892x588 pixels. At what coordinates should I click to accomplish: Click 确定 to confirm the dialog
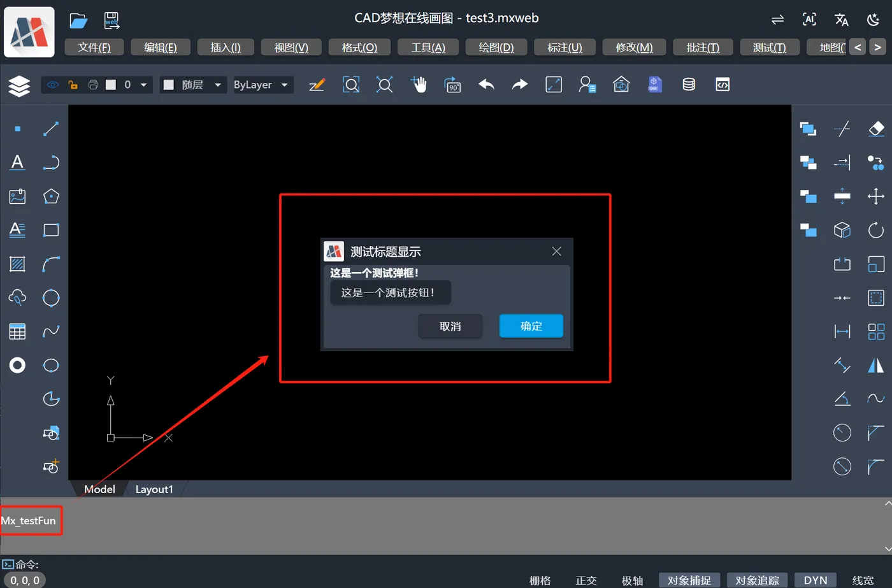click(531, 326)
